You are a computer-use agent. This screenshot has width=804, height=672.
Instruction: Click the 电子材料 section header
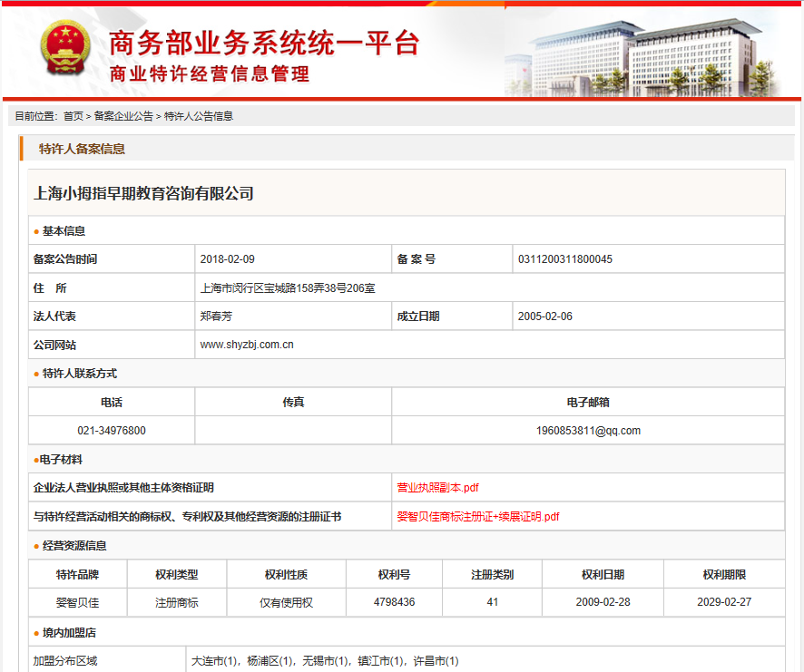coord(61,460)
